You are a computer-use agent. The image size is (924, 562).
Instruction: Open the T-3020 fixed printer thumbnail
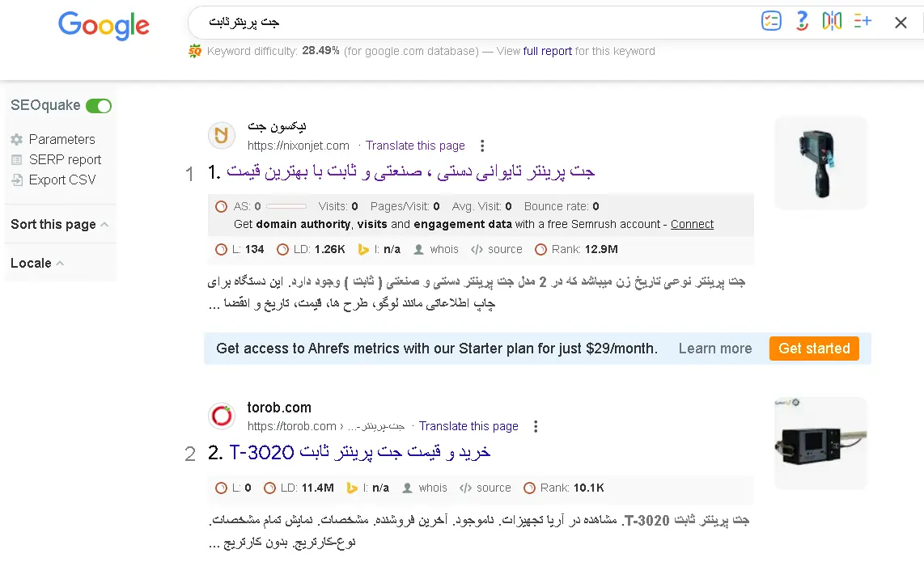(x=821, y=444)
